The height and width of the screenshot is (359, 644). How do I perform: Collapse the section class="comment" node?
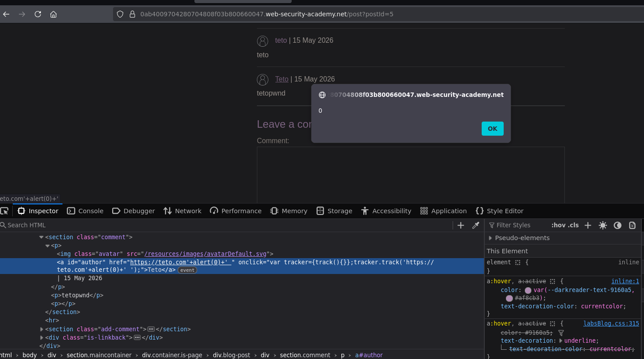point(41,237)
